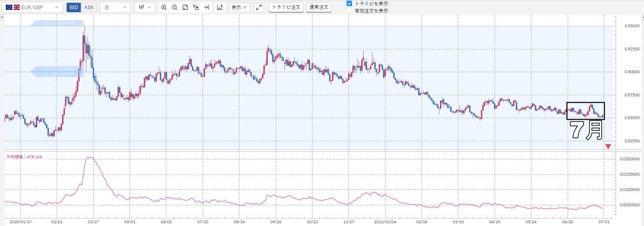Zoom out of the chart
The image size is (644, 226).
(175, 7)
